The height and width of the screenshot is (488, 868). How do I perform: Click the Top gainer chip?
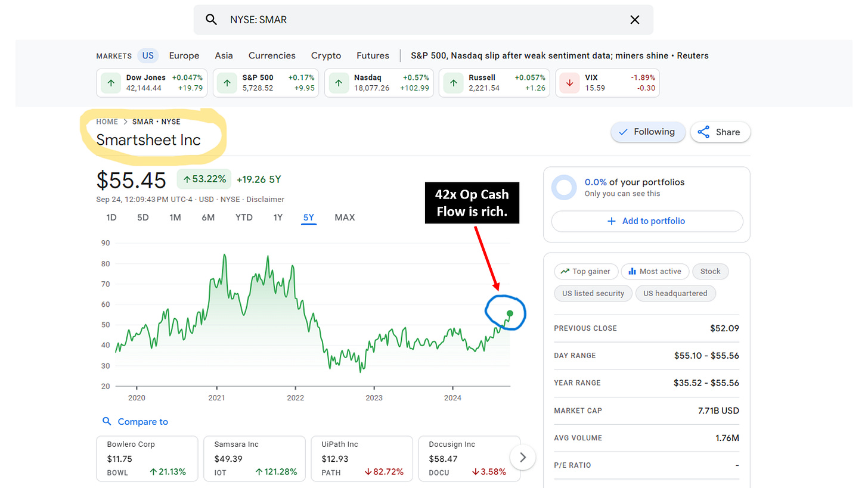pos(585,272)
